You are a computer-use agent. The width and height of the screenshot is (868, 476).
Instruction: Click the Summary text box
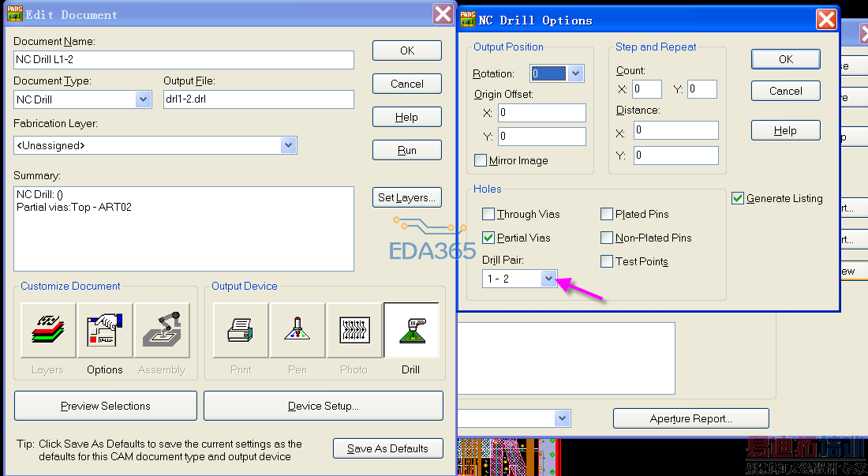pos(184,229)
